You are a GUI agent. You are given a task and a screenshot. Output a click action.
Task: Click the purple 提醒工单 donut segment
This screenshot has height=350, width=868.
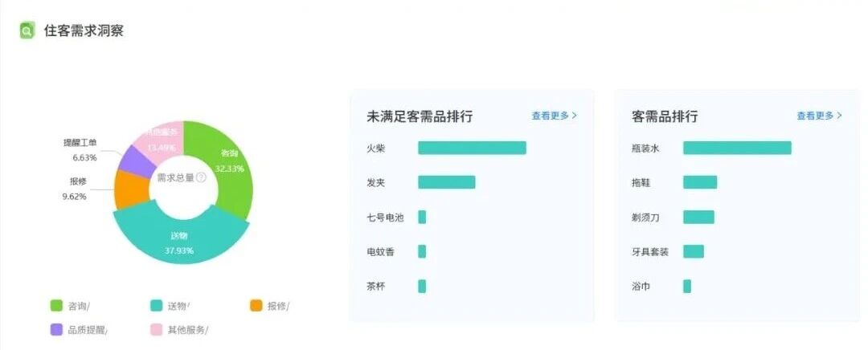click(135, 159)
